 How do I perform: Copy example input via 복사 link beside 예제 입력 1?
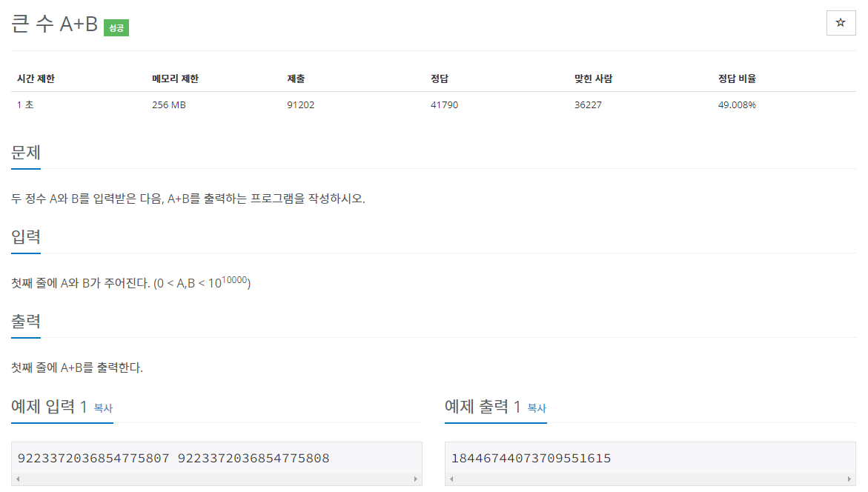pyautogui.click(x=103, y=408)
